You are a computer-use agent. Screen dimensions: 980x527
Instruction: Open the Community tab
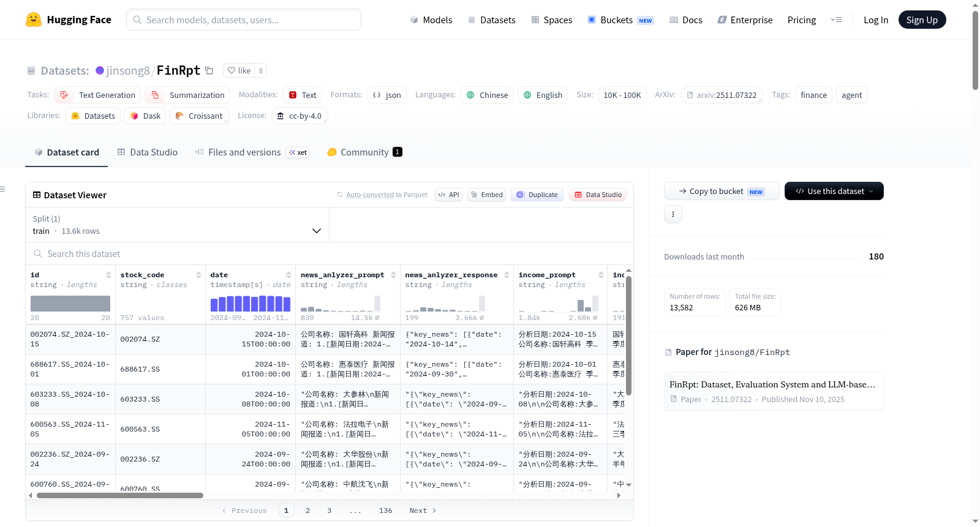(365, 152)
